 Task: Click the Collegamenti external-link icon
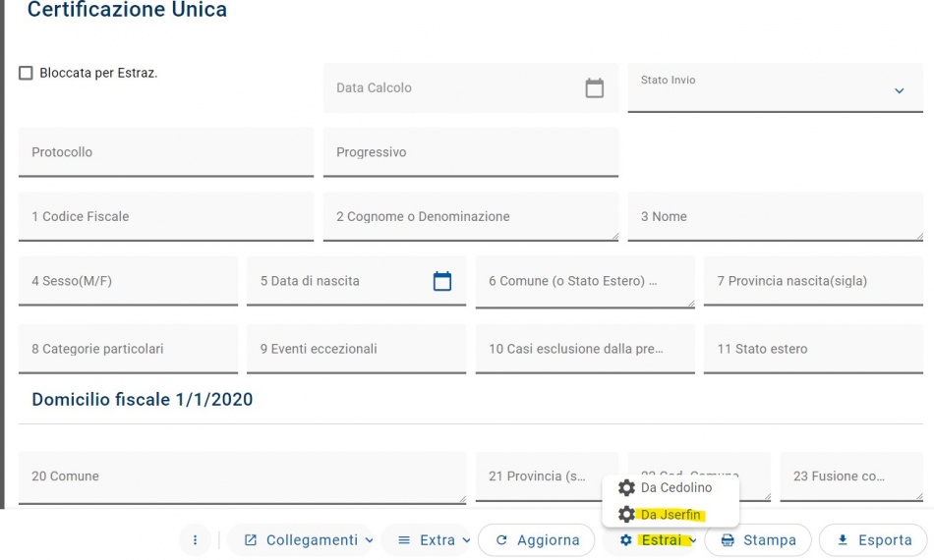coord(251,539)
